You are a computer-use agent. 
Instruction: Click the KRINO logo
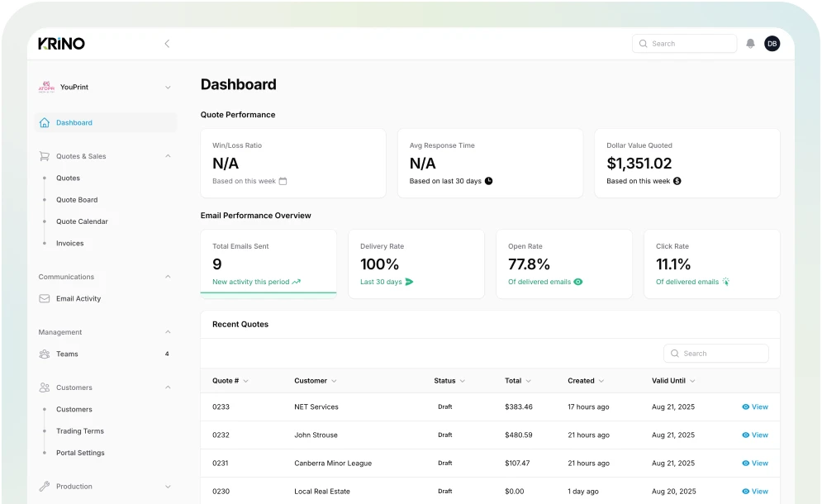[61, 44]
